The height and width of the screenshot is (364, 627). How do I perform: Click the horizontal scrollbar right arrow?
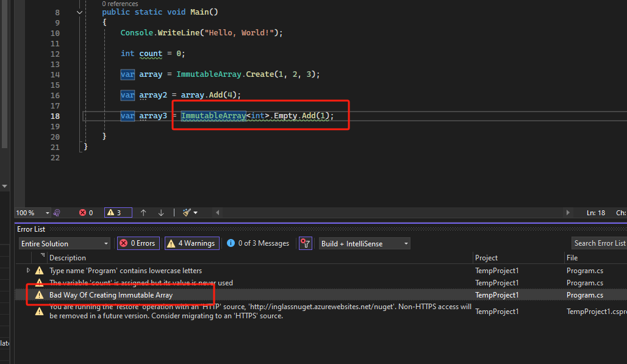point(568,213)
